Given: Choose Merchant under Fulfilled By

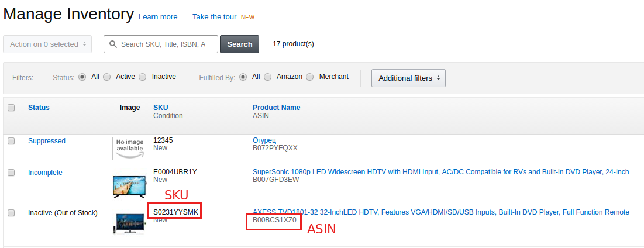Looking at the screenshot, I should tap(310, 77).
